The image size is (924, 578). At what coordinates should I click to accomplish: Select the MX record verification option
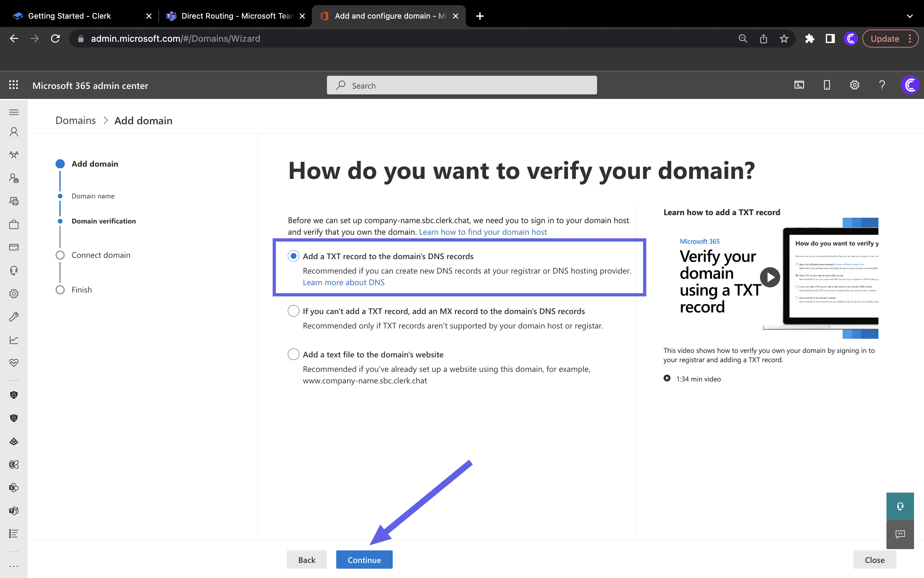click(293, 311)
